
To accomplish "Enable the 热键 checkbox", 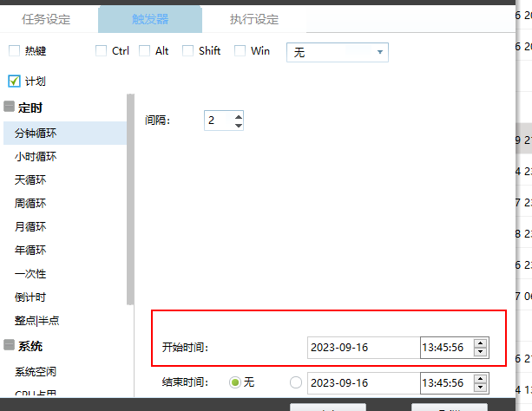I will 15,51.
